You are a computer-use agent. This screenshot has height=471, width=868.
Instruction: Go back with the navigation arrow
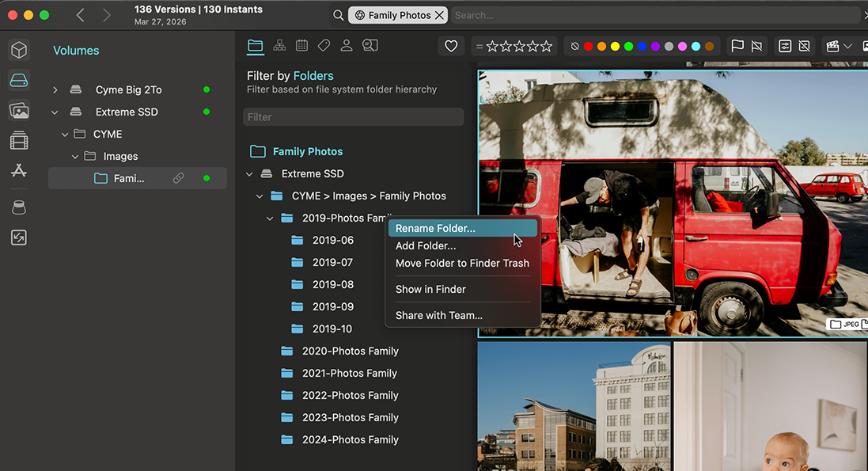[80, 15]
